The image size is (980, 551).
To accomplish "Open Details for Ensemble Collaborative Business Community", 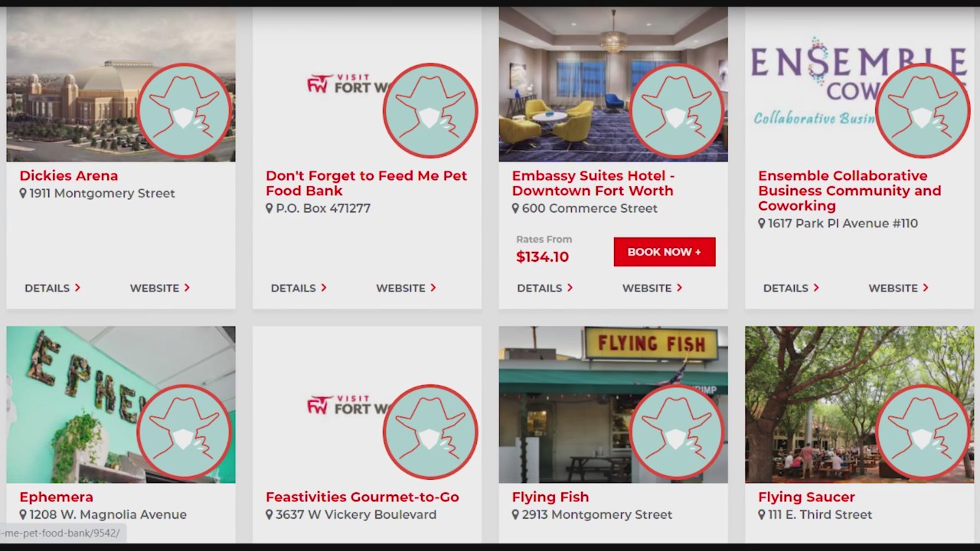I will coord(791,288).
